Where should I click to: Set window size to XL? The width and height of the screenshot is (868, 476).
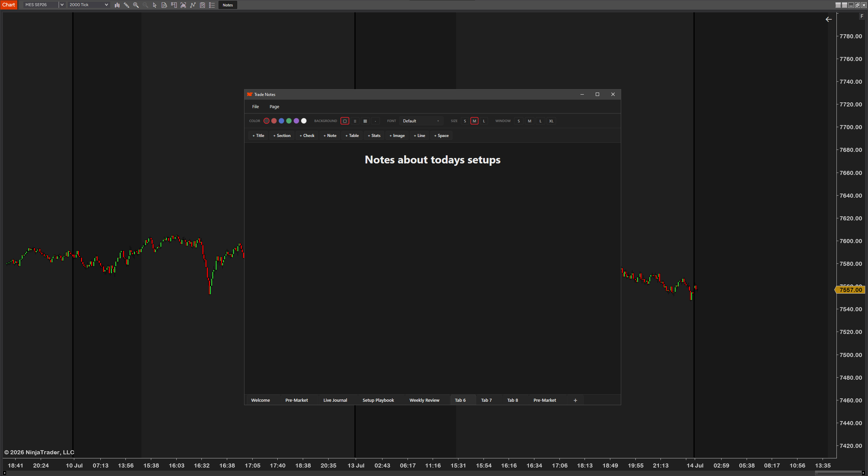tap(551, 121)
